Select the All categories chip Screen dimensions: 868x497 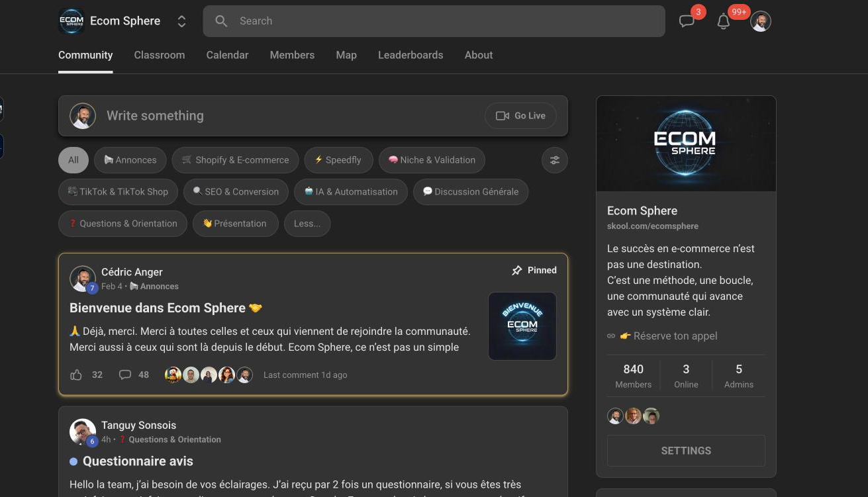click(x=73, y=159)
